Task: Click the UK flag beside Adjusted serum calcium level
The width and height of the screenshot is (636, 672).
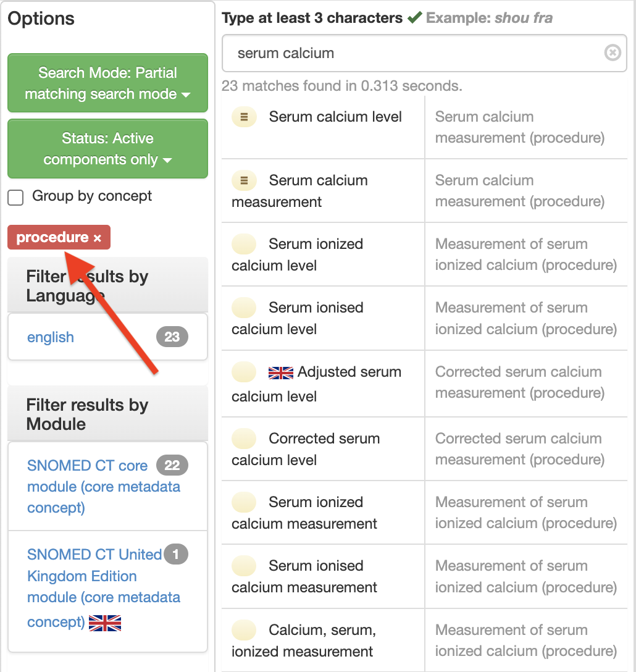Action: pos(280,372)
